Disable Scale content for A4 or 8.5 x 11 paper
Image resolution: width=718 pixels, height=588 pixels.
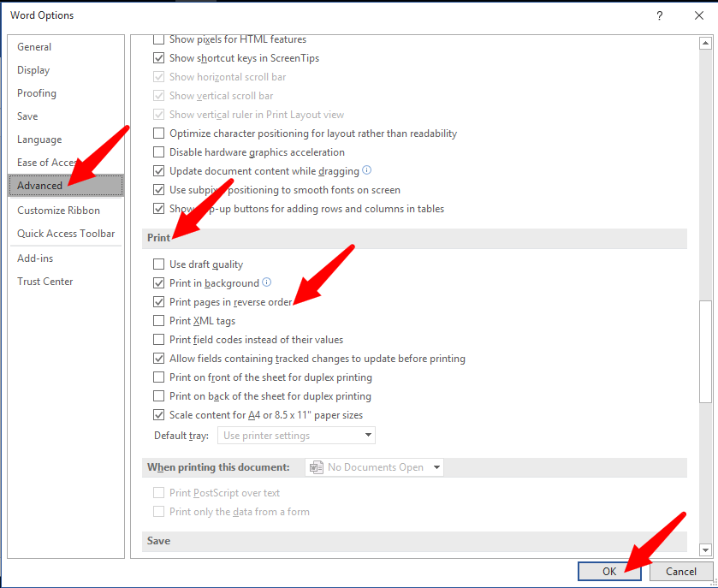coord(158,414)
